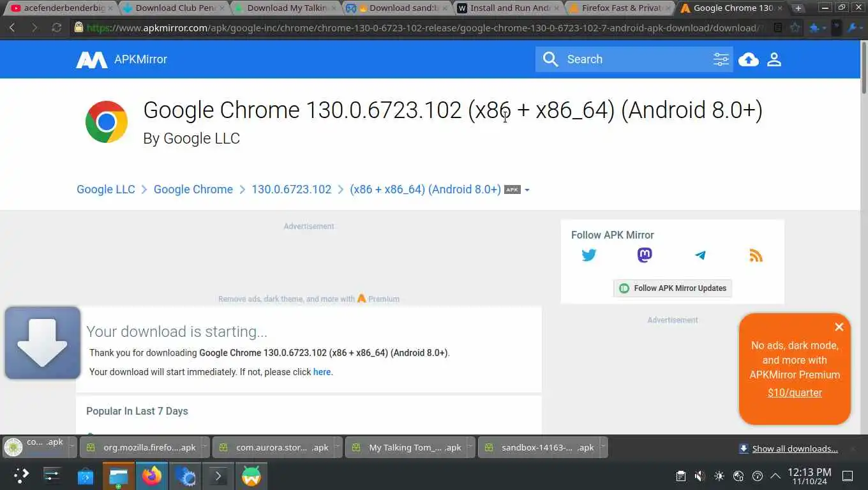The width and height of the screenshot is (868, 490).
Task: Open dropdown arrow for com.aurora.store apk download
Action: [338, 447]
